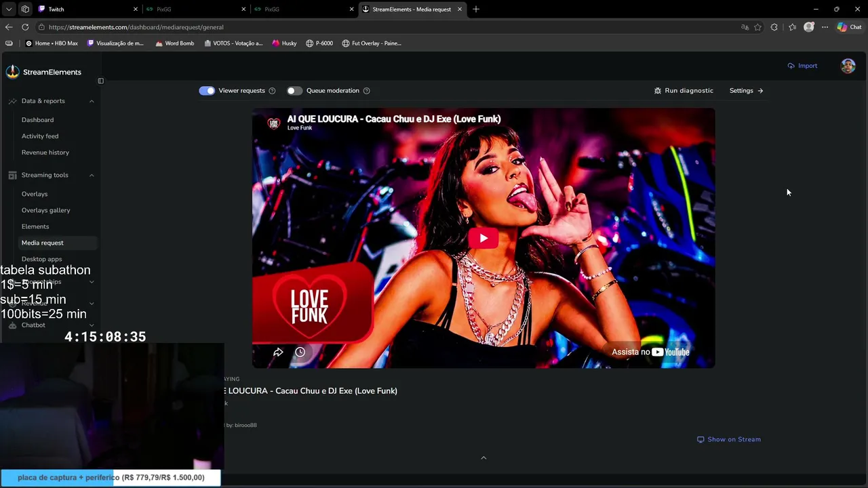Click the Run diagnostic button
Viewport: 868px width, 488px height.
coord(684,91)
